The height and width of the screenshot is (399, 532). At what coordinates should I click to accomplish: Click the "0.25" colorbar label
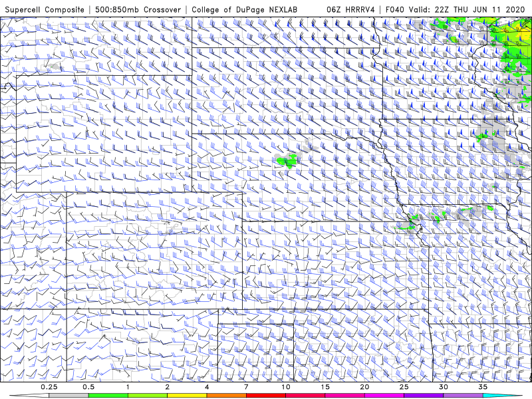[x=49, y=387]
